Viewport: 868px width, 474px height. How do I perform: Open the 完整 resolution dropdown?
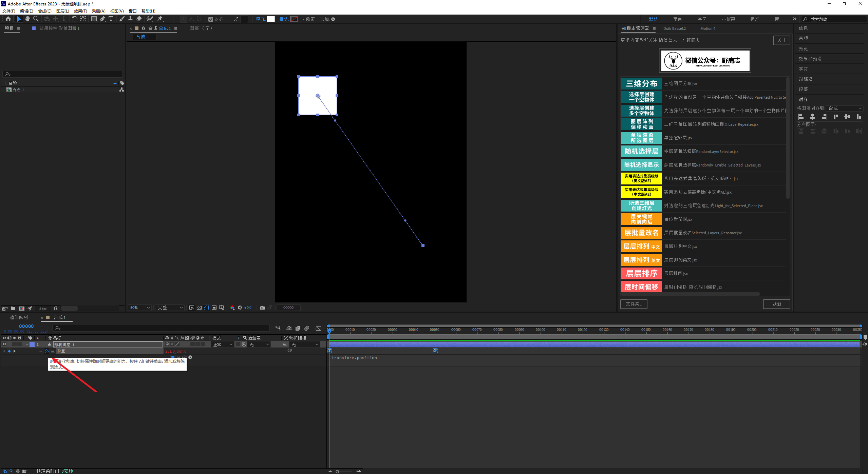click(170, 308)
